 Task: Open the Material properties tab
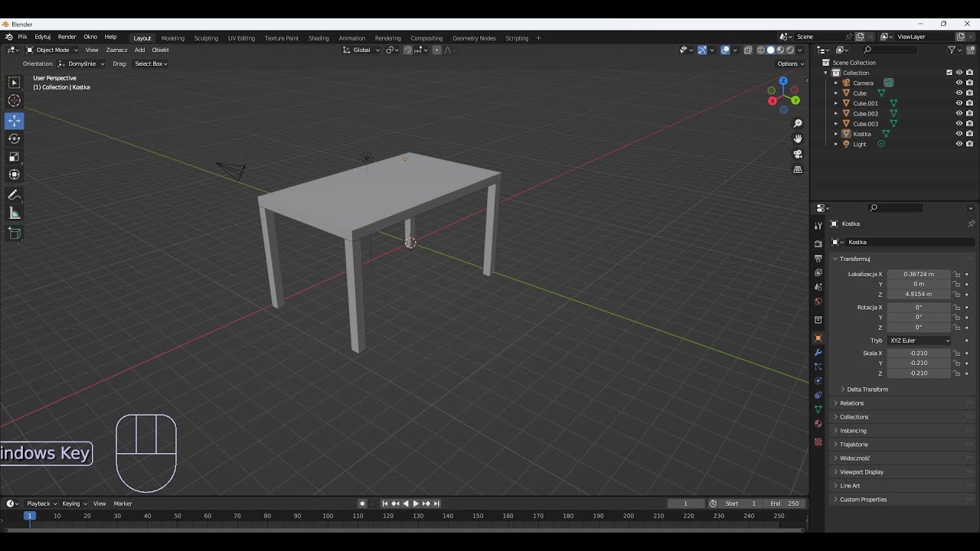[x=818, y=424]
